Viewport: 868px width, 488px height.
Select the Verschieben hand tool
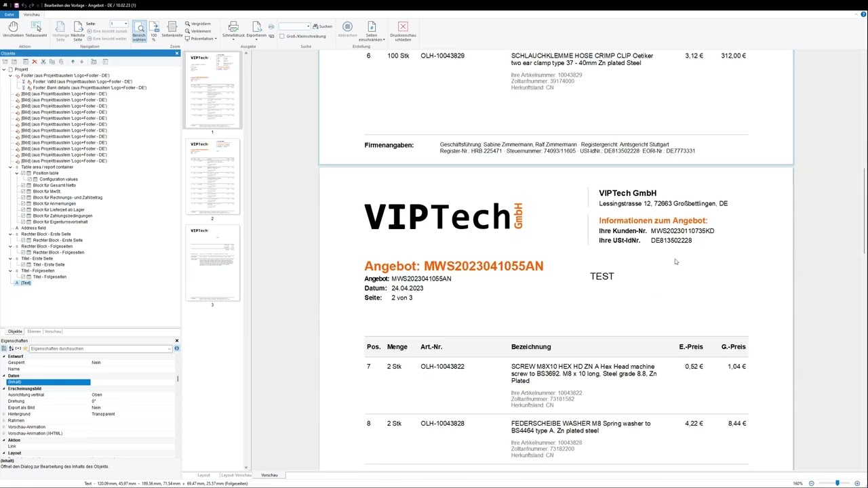[x=13, y=30]
